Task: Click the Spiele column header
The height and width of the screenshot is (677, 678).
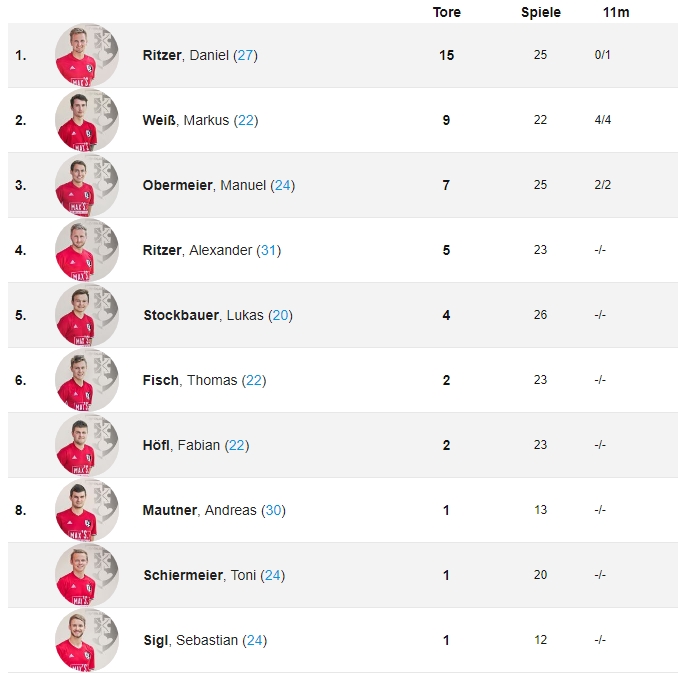Action: tap(540, 12)
